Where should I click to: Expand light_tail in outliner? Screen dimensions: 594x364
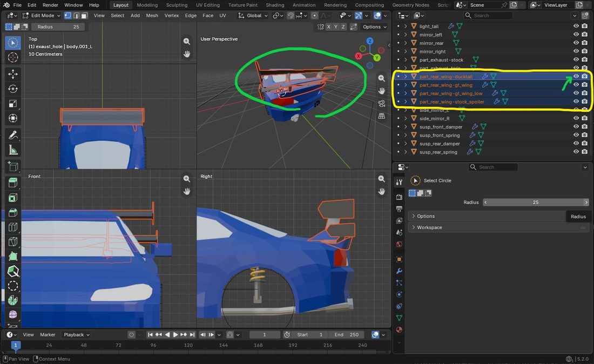[x=406, y=26]
